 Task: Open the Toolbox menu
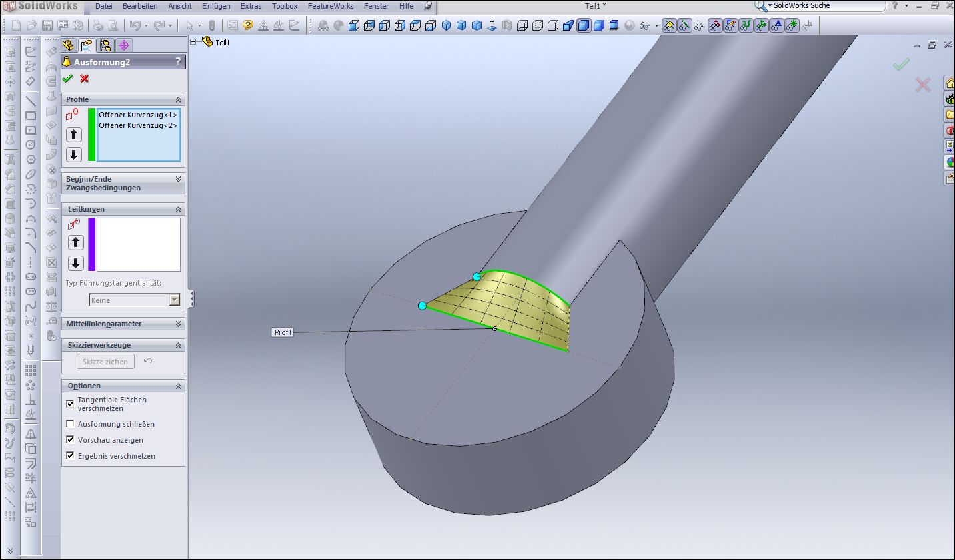click(285, 6)
